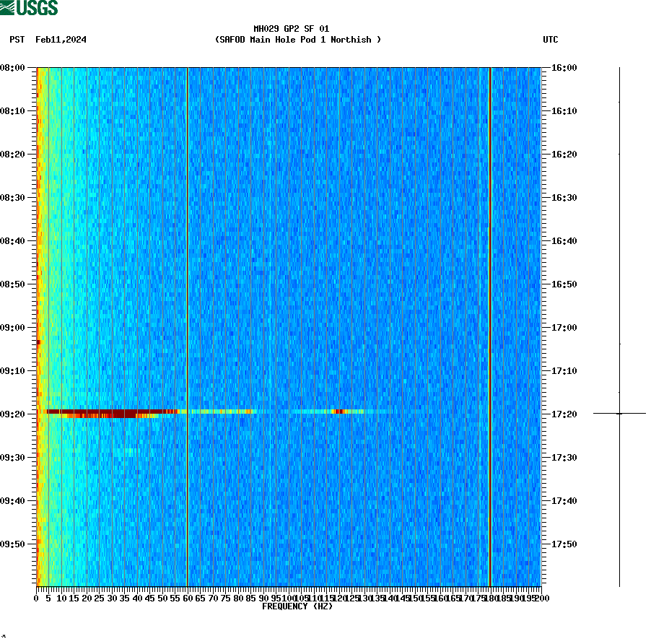Click the crosshair marker on the right edge

(619, 414)
